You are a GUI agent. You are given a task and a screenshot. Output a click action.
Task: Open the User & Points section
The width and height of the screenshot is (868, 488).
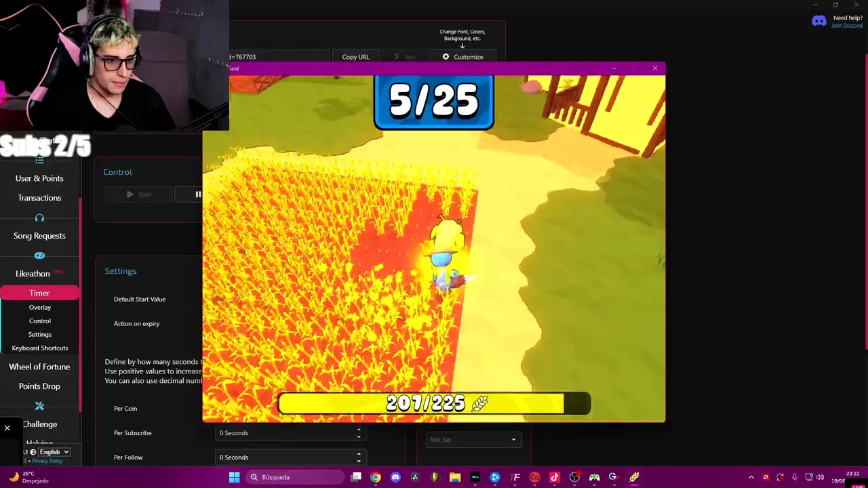tap(39, 178)
